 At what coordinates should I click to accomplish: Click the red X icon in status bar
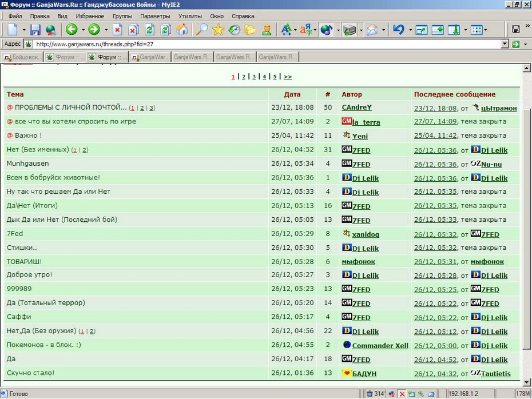pos(402,394)
